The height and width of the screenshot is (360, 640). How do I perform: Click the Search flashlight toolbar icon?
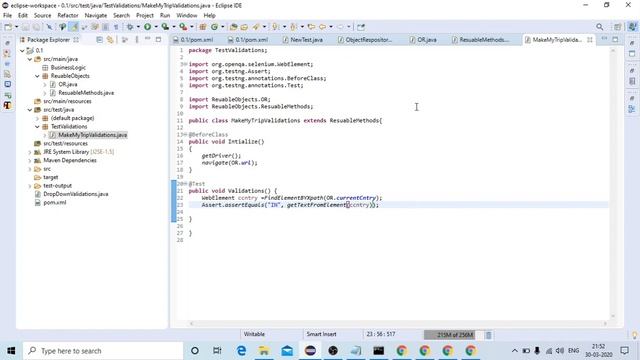(x=256, y=27)
